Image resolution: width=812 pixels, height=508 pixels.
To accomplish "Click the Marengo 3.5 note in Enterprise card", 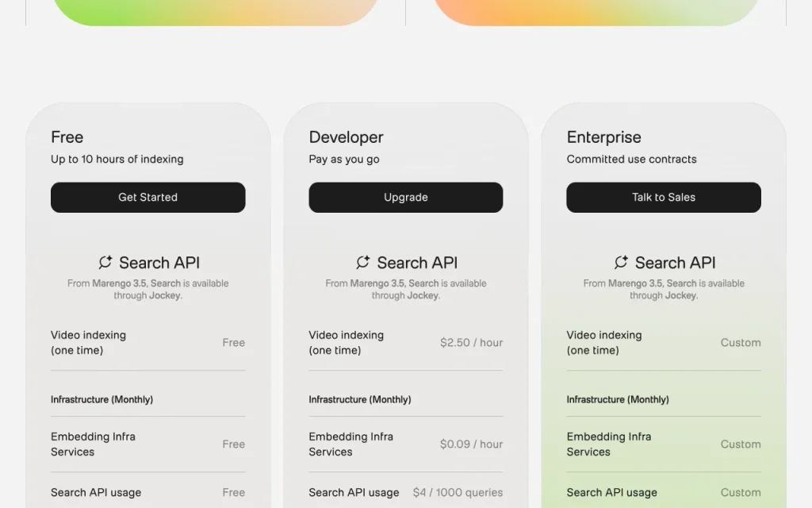I will pyautogui.click(x=664, y=289).
